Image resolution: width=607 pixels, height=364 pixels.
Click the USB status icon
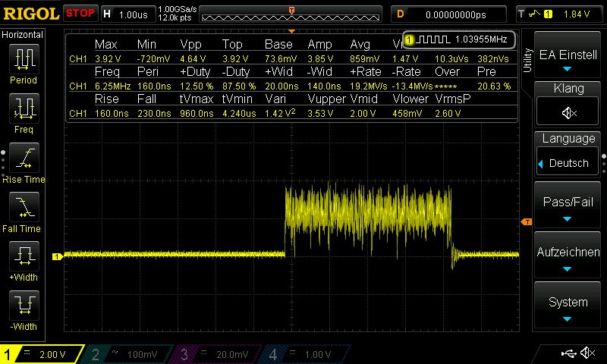click(x=568, y=353)
